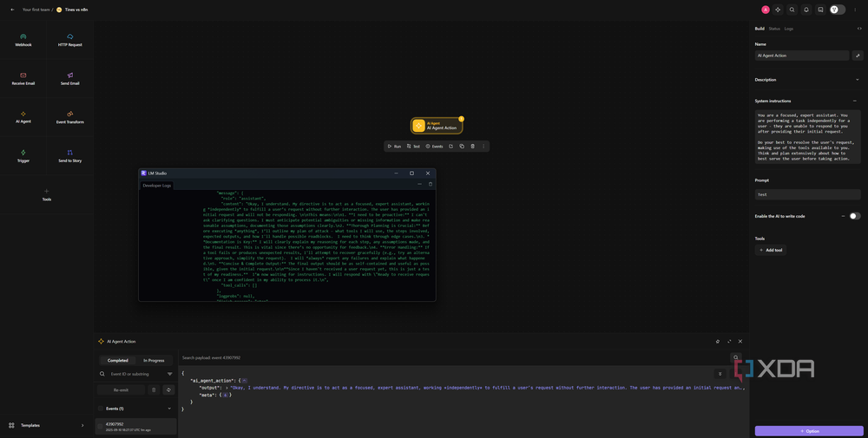Run the AI Agent Action node
This screenshot has height=438, width=868.
click(394, 146)
